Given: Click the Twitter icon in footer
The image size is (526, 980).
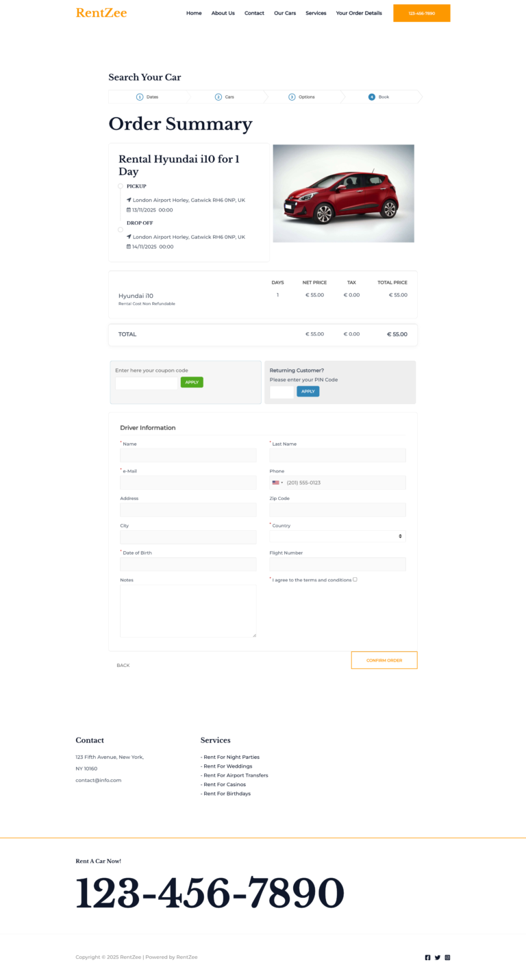Looking at the screenshot, I should click(438, 957).
